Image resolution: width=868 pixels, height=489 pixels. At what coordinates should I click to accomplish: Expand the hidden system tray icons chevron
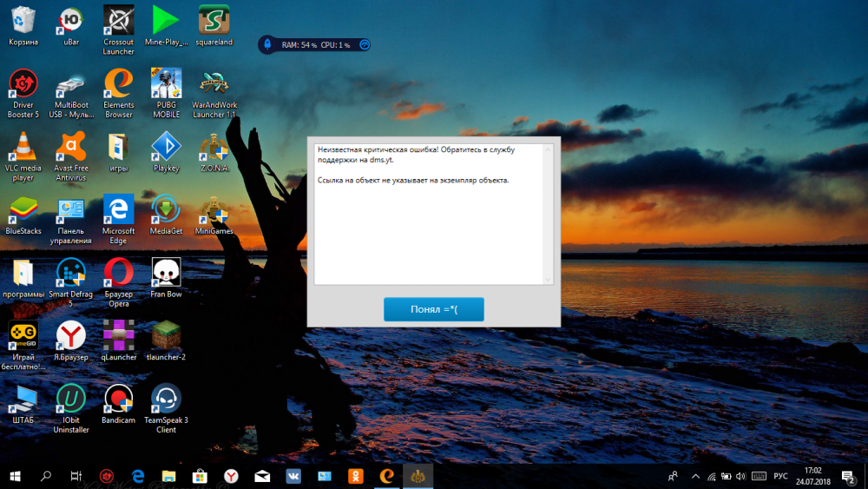tap(695, 476)
